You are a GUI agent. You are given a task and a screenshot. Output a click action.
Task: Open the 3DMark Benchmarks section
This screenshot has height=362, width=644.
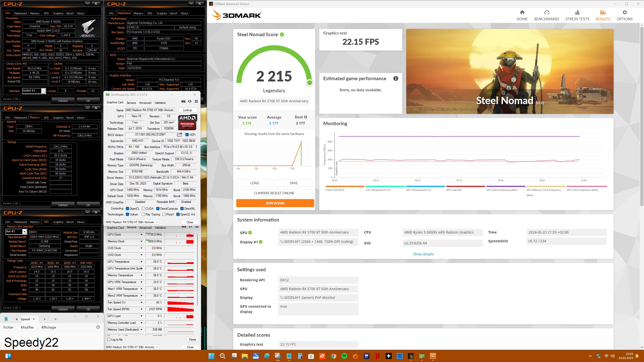[x=546, y=15]
